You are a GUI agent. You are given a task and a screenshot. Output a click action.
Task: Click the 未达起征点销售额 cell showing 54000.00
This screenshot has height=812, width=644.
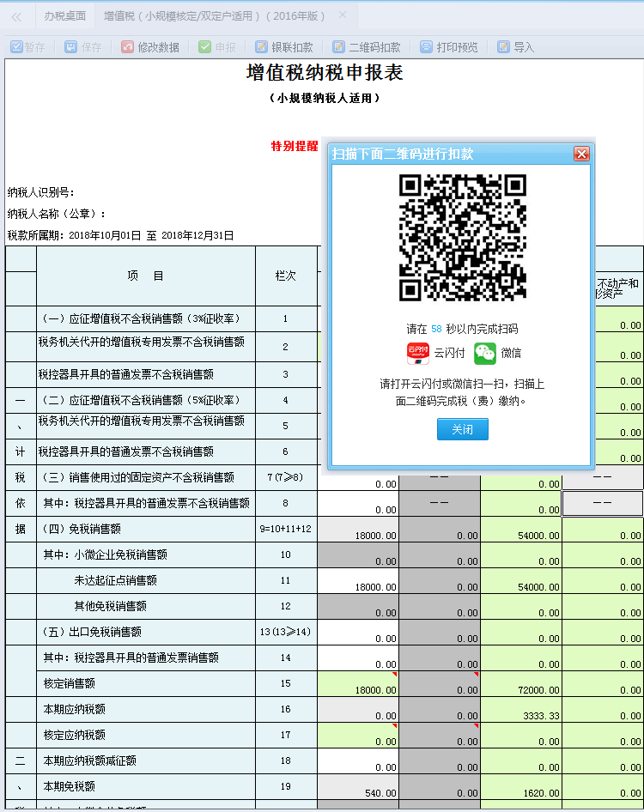[x=521, y=581]
